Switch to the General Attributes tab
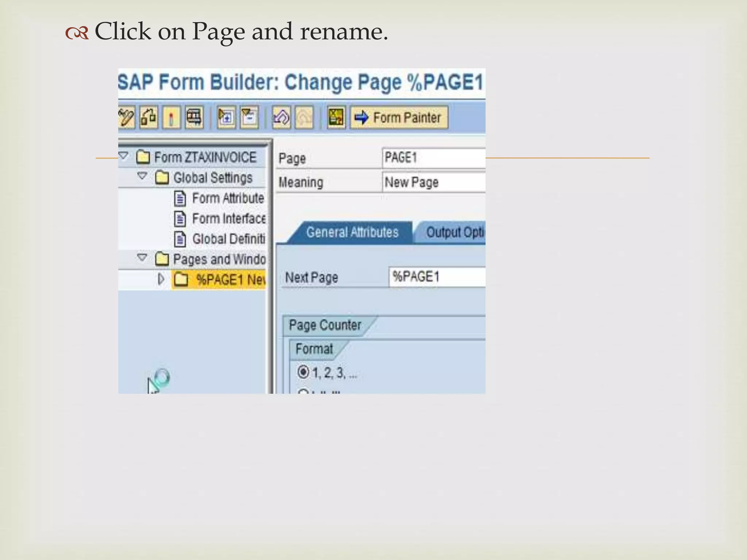Viewport: 747px width, 560px height. click(352, 232)
